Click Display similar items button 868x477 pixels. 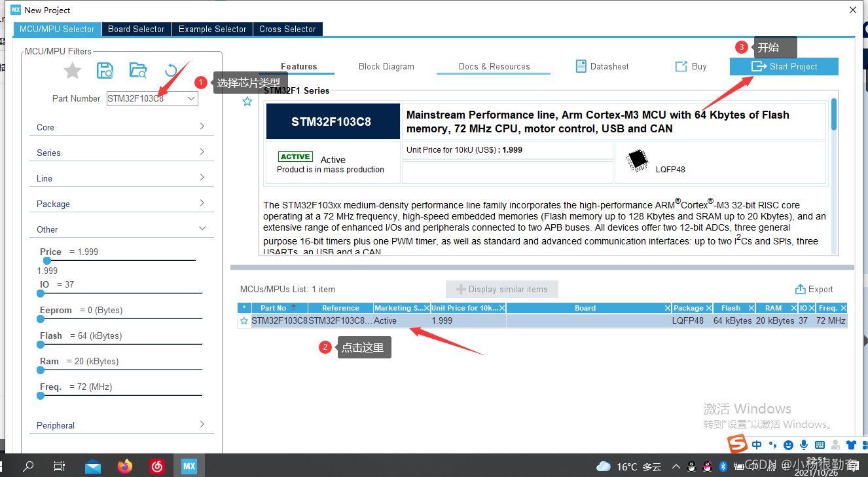pyautogui.click(x=501, y=289)
